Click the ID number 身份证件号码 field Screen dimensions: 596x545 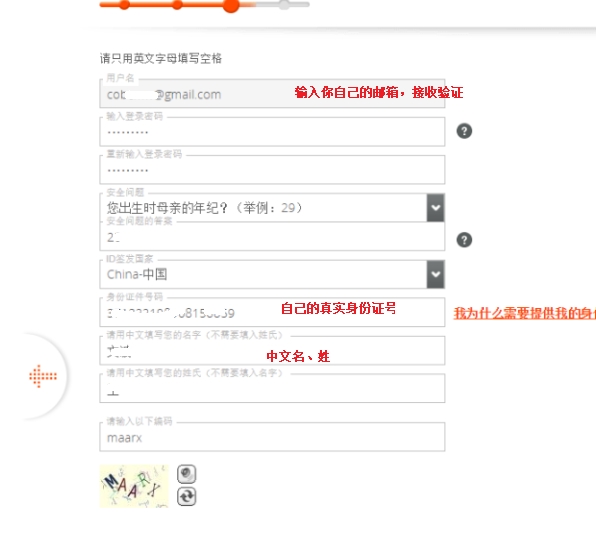point(272,312)
